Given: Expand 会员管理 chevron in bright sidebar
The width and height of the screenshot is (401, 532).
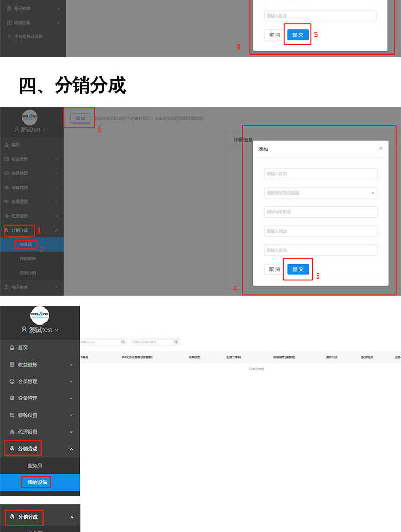Looking at the screenshot, I should point(71,381).
